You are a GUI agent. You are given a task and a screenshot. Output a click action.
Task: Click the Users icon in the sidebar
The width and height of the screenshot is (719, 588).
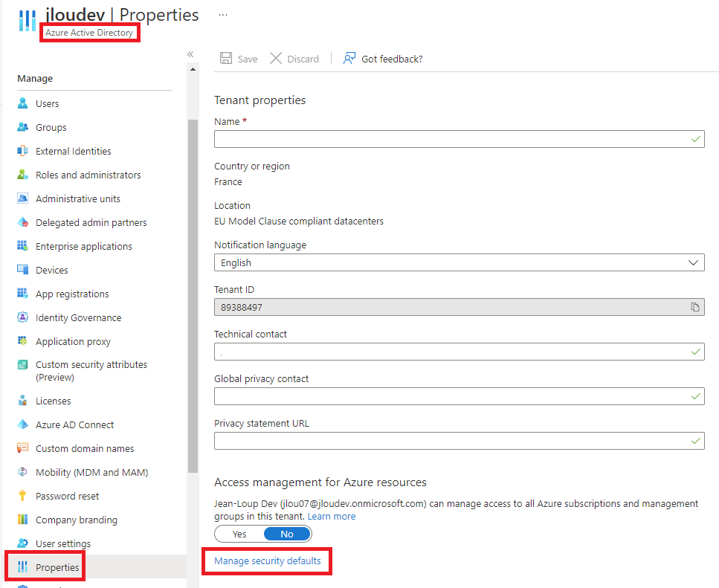(22, 103)
